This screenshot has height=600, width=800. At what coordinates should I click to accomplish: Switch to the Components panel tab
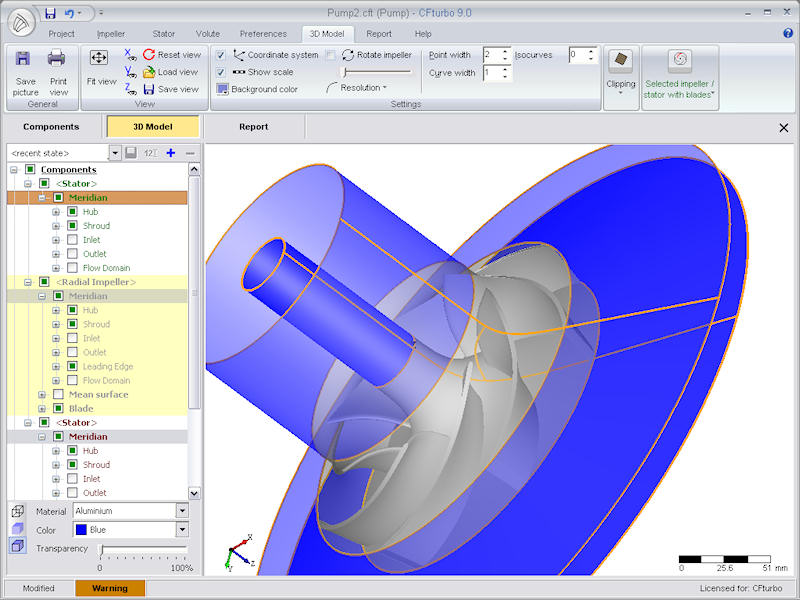tap(51, 127)
